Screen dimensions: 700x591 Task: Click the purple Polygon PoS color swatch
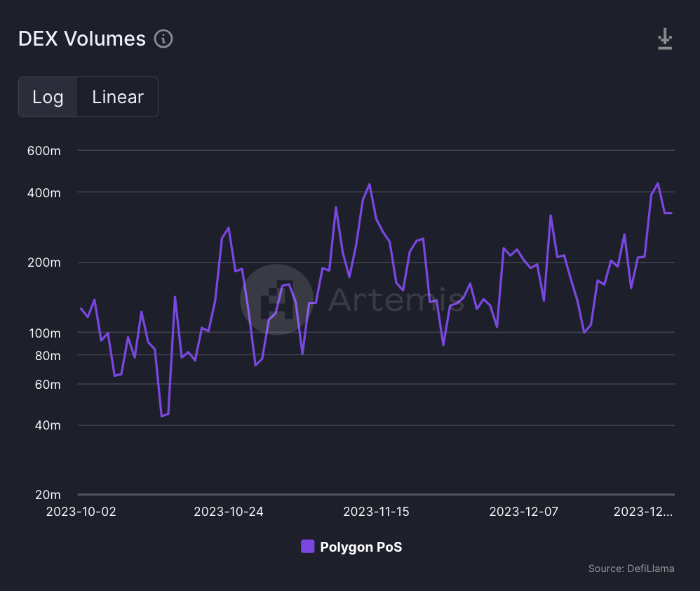tap(307, 546)
